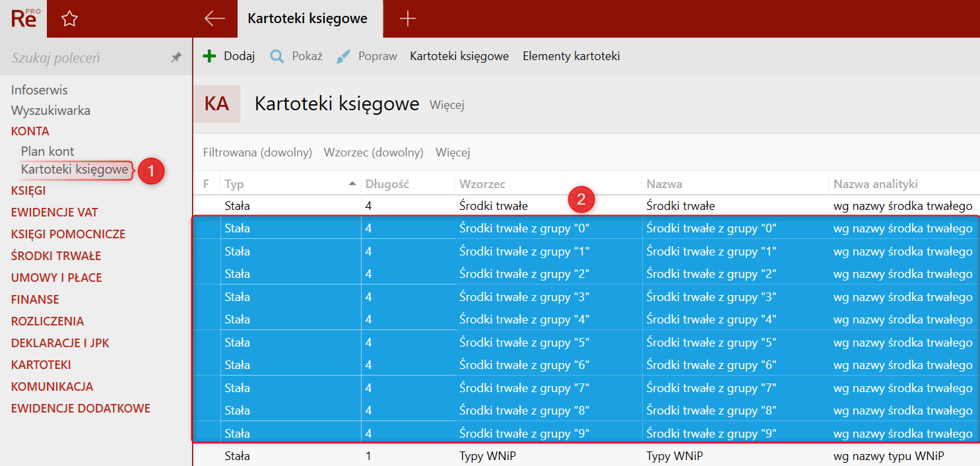Select the Typy WNiP row in Wzorzec column

click(x=486, y=456)
